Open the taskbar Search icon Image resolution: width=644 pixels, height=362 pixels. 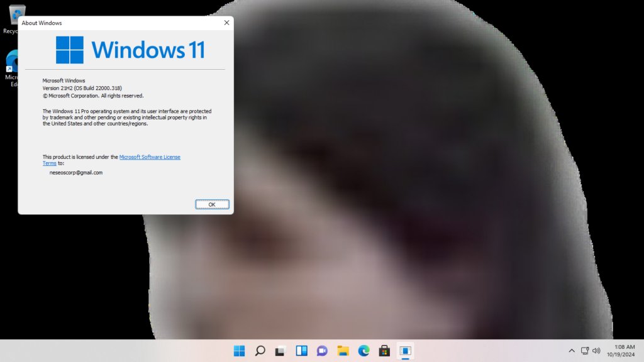coord(260,351)
